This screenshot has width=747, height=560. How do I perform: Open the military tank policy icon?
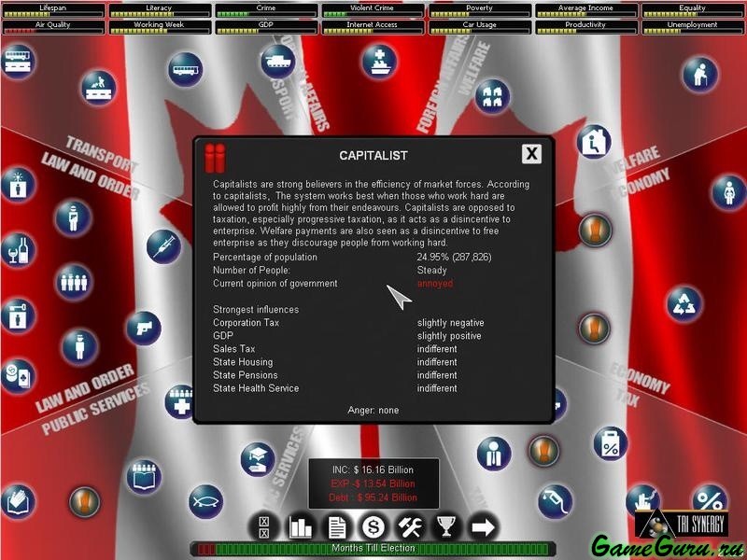(277, 62)
